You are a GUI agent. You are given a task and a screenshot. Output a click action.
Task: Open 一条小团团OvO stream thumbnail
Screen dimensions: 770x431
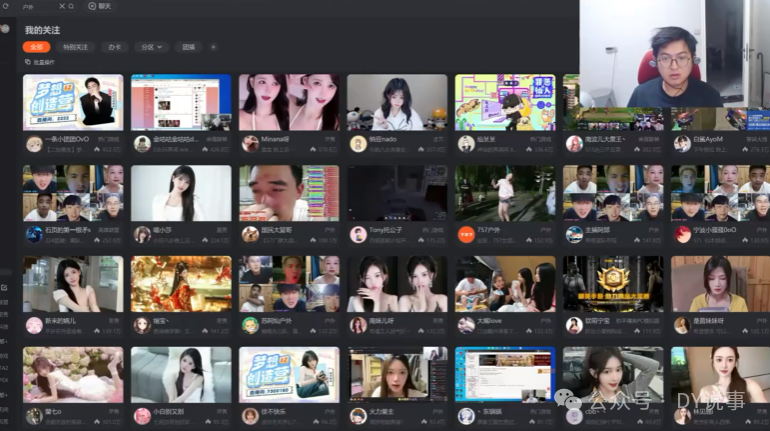(73, 102)
